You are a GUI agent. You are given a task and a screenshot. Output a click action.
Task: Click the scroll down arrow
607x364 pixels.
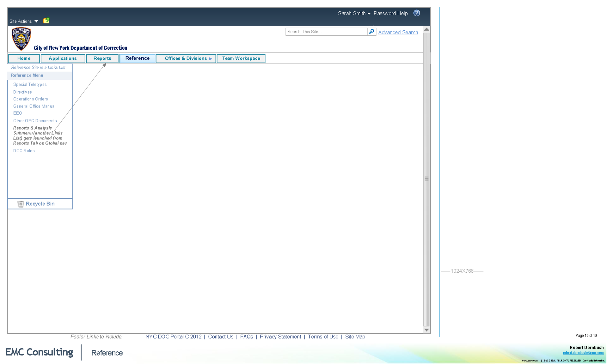pyautogui.click(x=426, y=330)
